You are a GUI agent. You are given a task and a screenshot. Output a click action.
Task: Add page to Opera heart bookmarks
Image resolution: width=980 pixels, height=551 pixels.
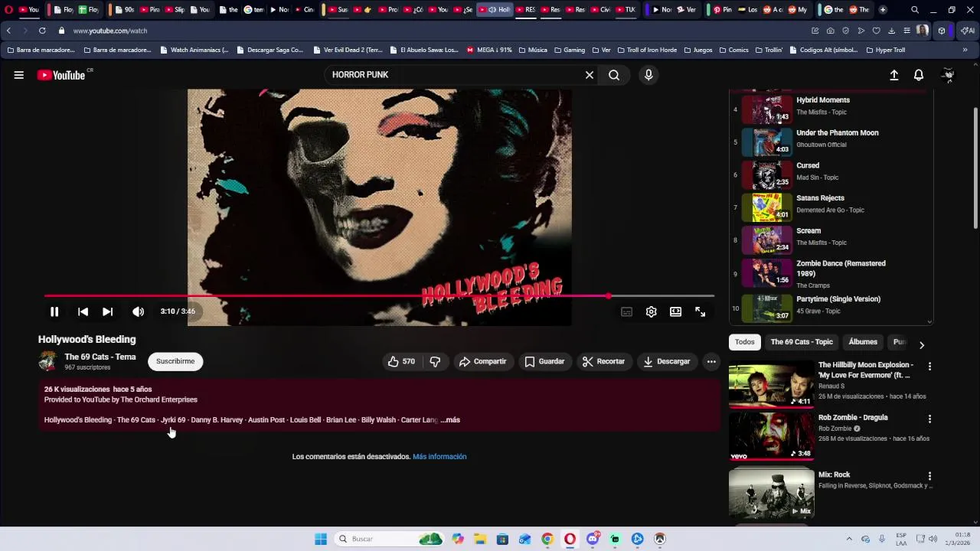[x=877, y=31]
